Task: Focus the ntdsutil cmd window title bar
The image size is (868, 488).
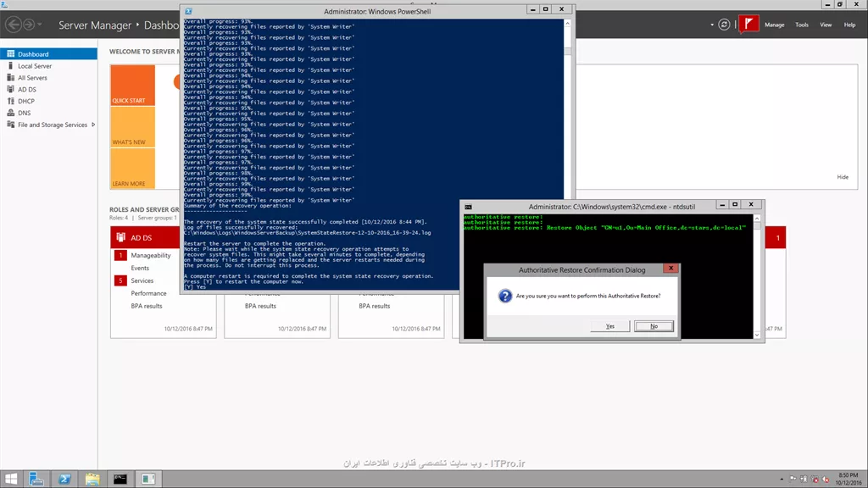Action: (x=612, y=207)
